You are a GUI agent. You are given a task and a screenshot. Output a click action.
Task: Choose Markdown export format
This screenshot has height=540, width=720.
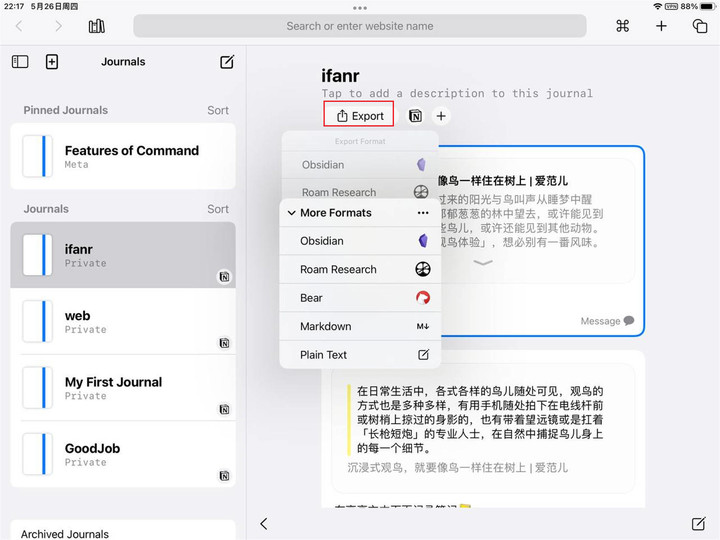pos(360,326)
